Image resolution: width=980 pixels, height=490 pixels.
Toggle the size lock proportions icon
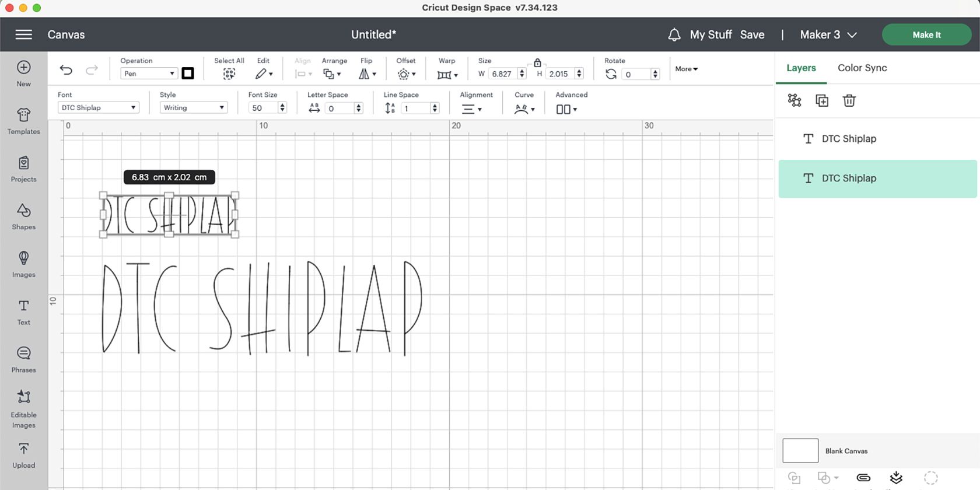point(538,62)
